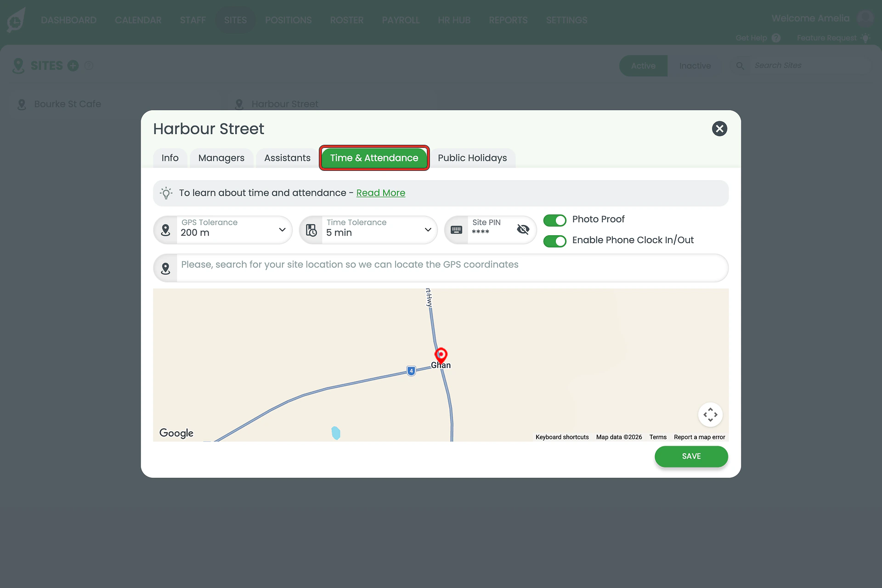
Task: Save the site settings
Action: coord(691,456)
